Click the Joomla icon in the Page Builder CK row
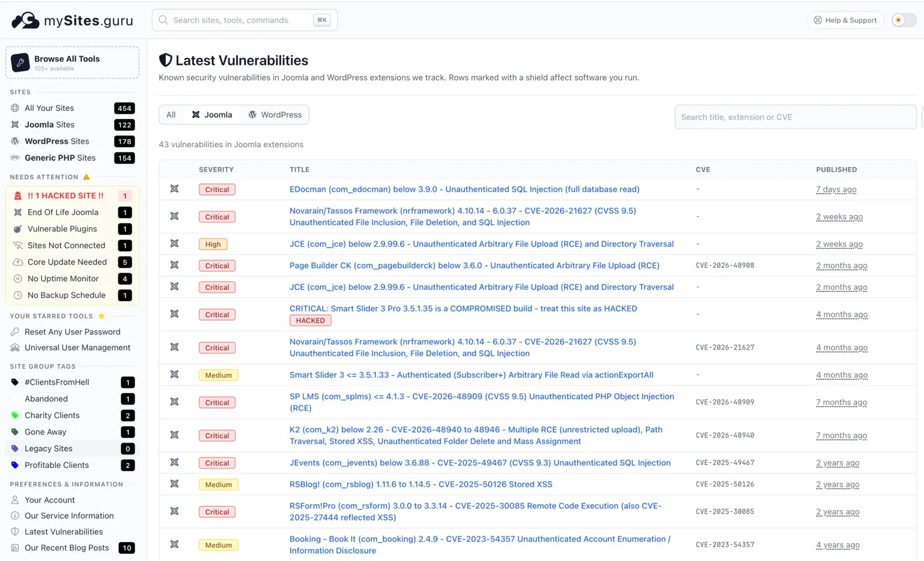 [x=174, y=265]
